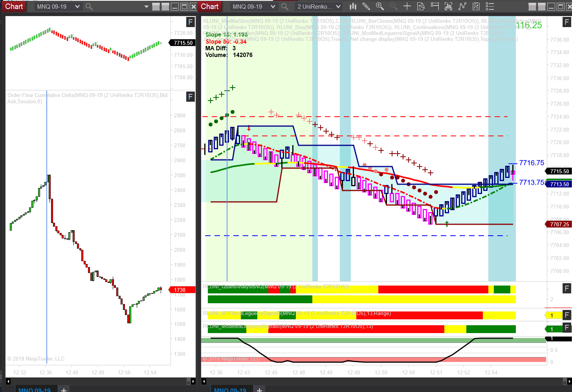Click the 'MA Diff: 3' text

220,48
